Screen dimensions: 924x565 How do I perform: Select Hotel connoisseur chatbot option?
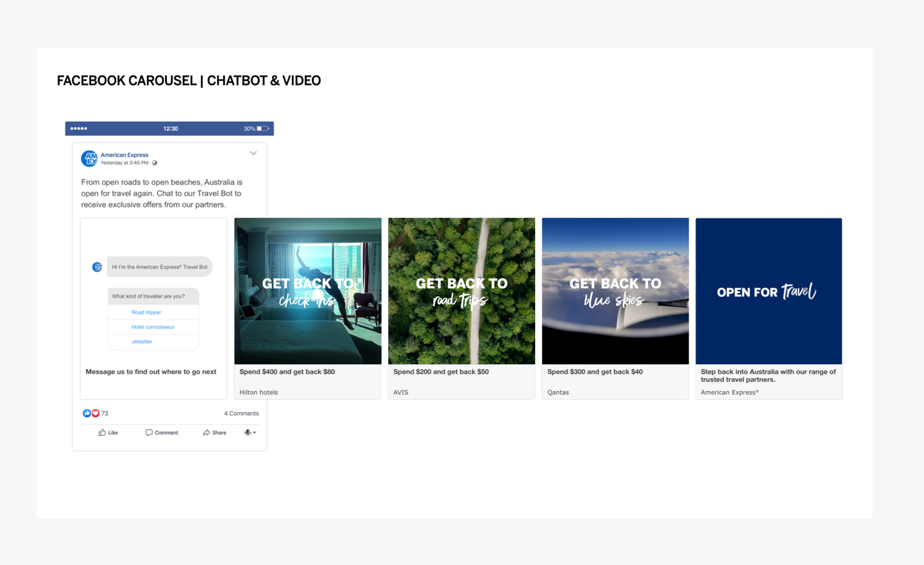tap(153, 327)
